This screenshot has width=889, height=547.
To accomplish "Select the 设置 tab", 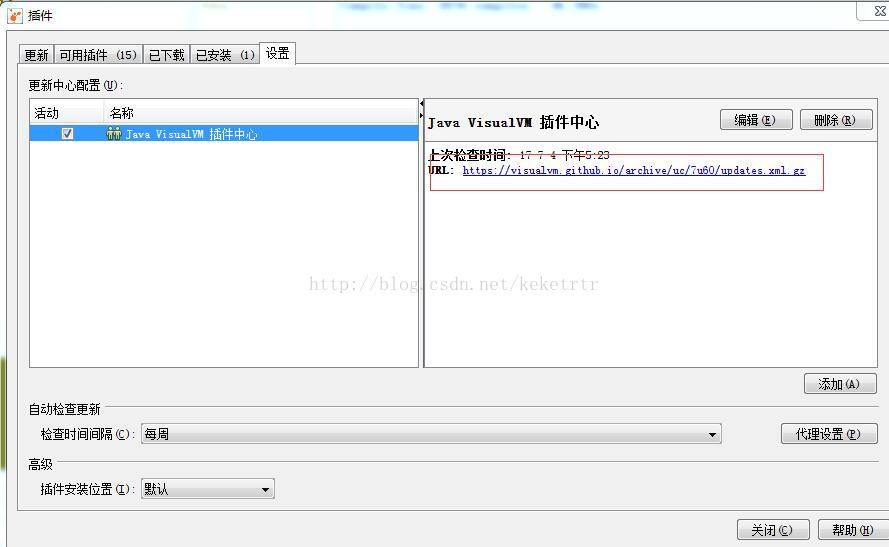I will 277,53.
